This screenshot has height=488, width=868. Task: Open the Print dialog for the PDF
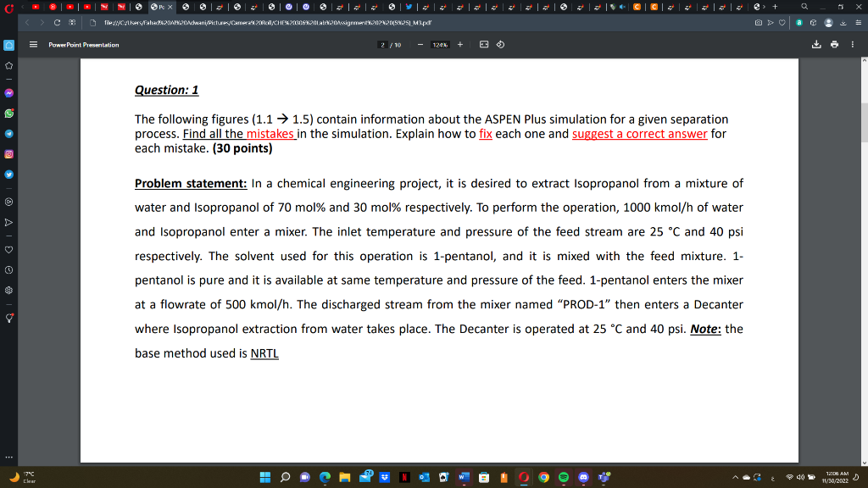coord(834,44)
